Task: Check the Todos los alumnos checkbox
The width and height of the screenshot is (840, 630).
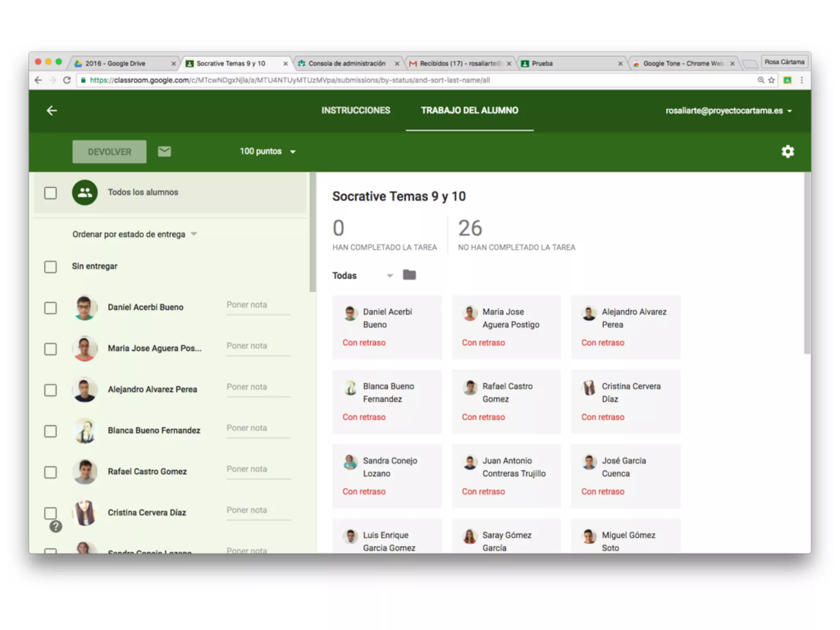Action: pyautogui.click(x=50, y=193)
